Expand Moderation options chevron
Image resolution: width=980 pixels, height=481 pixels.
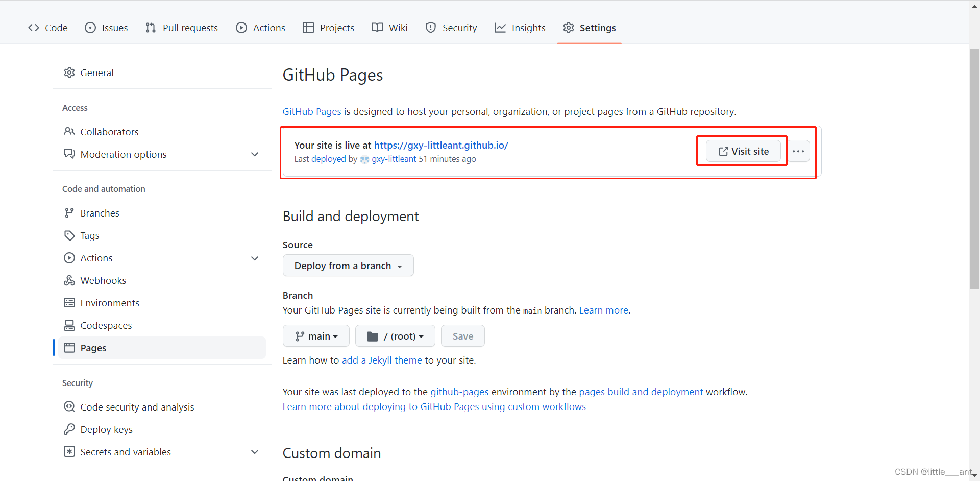click(x=255, y=154)
